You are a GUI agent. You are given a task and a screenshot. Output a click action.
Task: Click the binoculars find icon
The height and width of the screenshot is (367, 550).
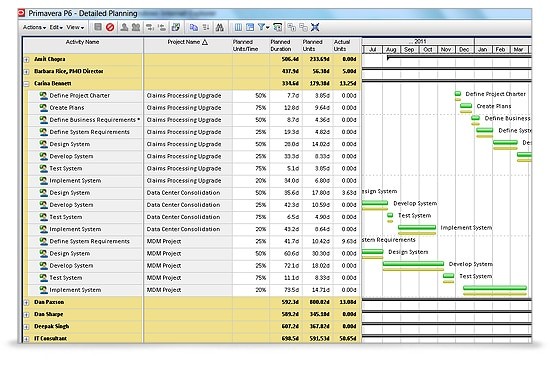[x=220, y=27]
